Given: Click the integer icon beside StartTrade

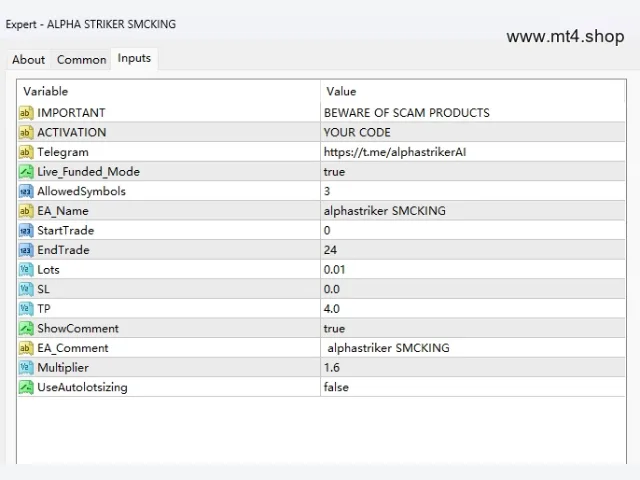Looking at the screenshot, I should coord(26,230).
